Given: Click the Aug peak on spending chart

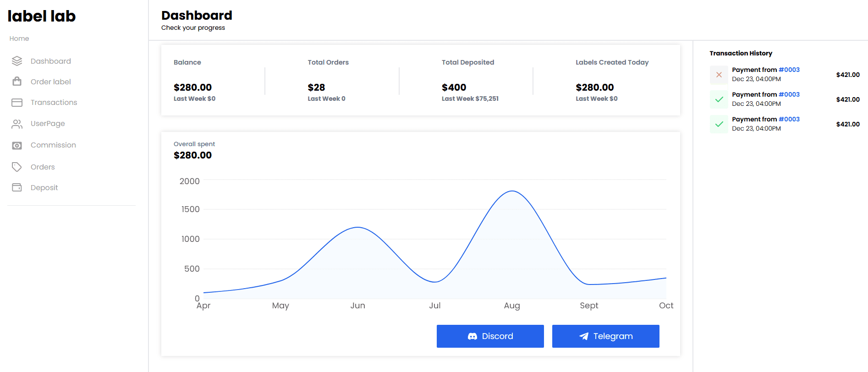Looking at the screenshot, I should coord(512,191).
